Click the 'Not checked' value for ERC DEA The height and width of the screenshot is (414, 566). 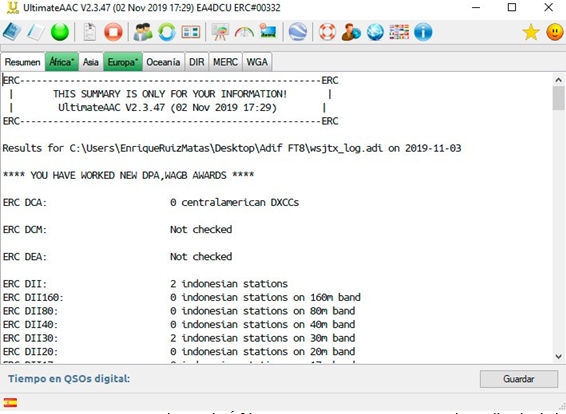[201, 257]
